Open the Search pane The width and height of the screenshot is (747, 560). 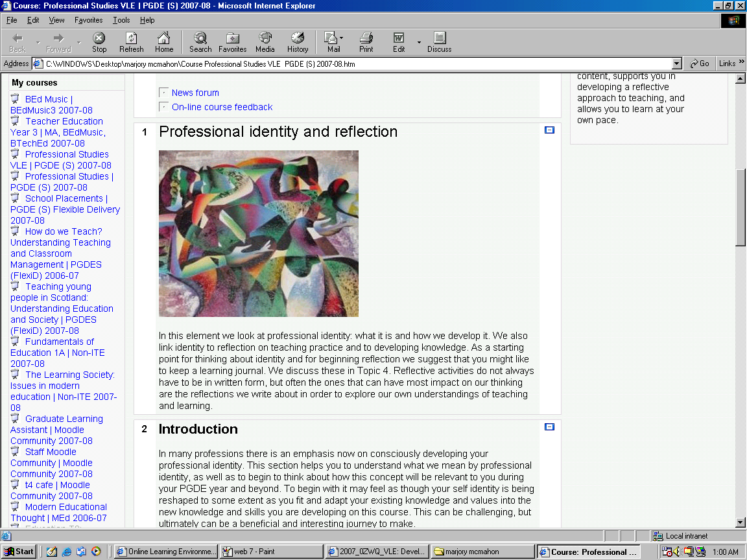(x=200, y=42)
